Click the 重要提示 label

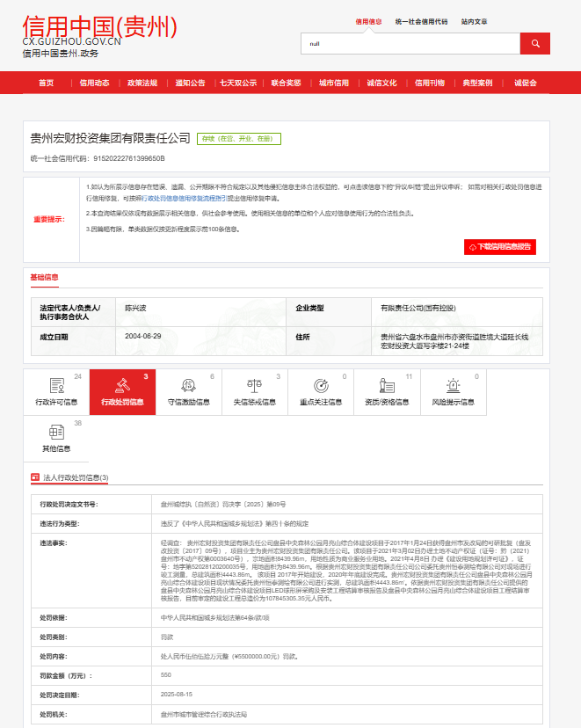click(49, 219)
